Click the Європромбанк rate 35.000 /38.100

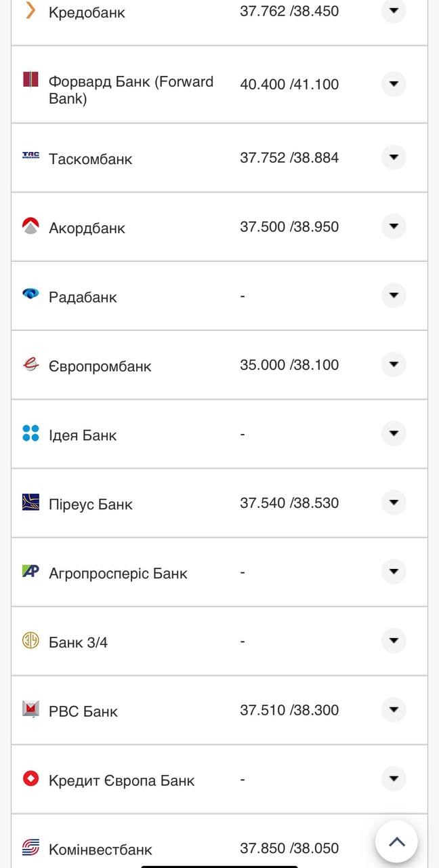point(289,365)
